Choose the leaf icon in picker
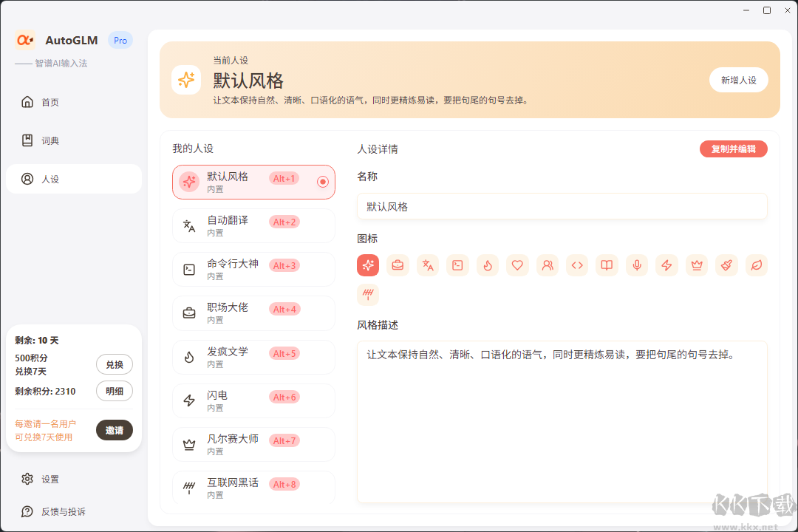798x532 pixels. pos(757,265)
